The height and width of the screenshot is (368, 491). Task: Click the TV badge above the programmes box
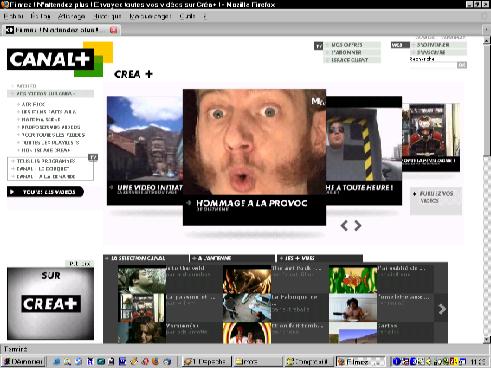click(x=93, y=157)
